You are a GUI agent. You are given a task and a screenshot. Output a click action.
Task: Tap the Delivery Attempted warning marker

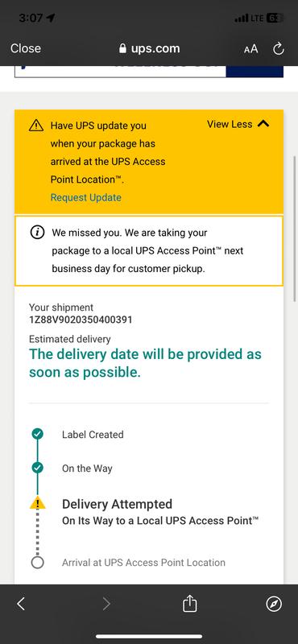(x=37, y=502)
